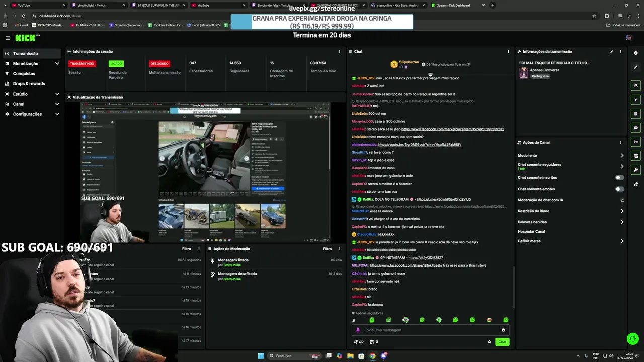
Task: Open File Explorer from the taskbar
Action: click(x=350, y=356)
